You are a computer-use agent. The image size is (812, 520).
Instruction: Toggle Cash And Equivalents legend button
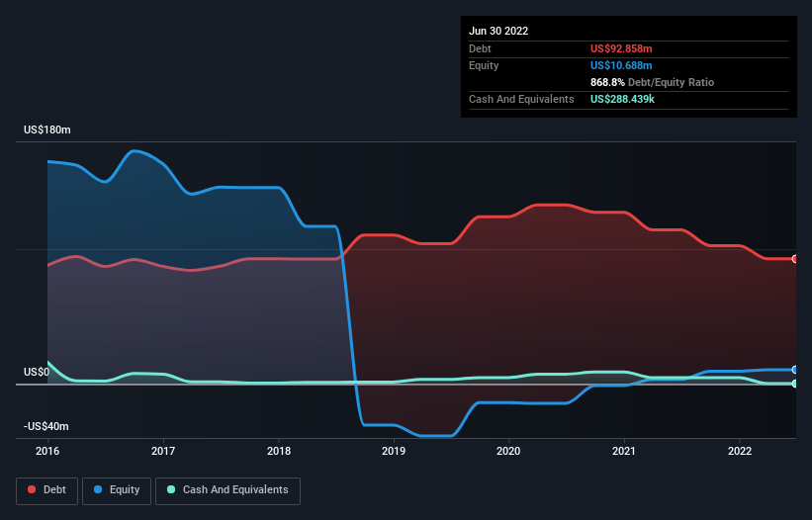click(227, 490)
